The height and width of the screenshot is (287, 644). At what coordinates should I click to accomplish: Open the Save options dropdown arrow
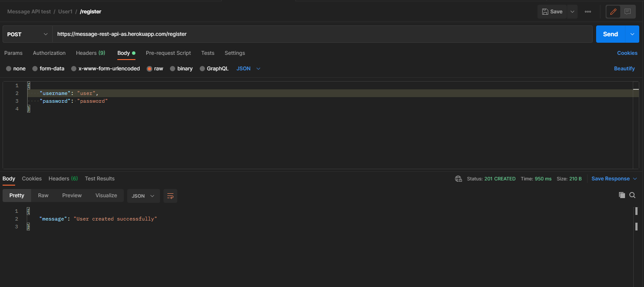coord(572,12)
